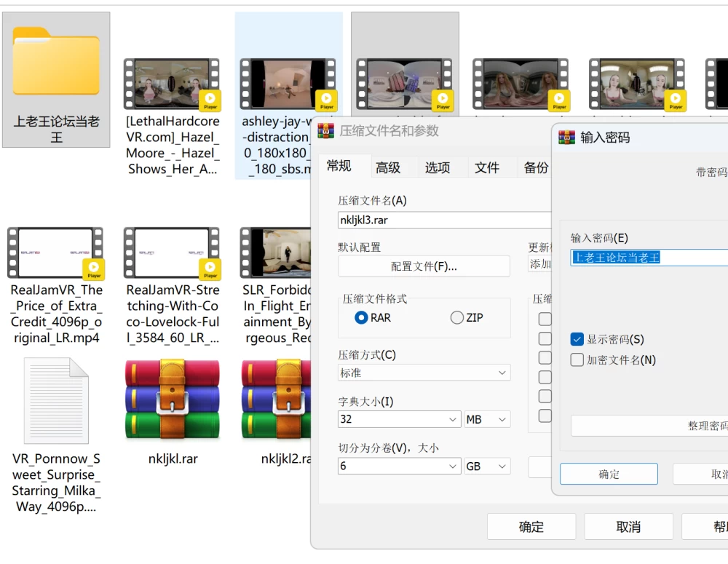Select nkljkl2 archive icon

click(276, 400)
